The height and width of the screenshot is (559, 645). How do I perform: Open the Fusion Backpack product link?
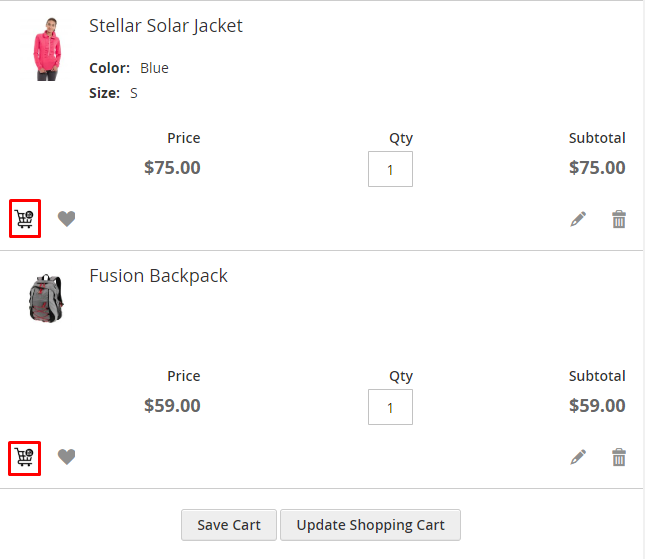pyautogui.click(x=158, y=276)
